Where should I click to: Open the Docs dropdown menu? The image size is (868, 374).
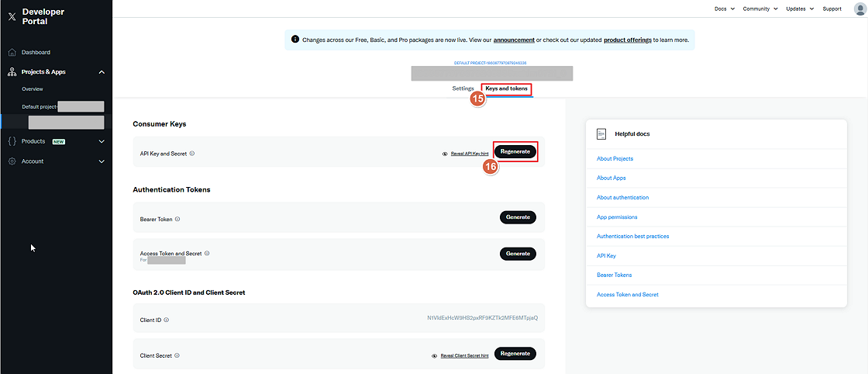click(x=725, y=9)
